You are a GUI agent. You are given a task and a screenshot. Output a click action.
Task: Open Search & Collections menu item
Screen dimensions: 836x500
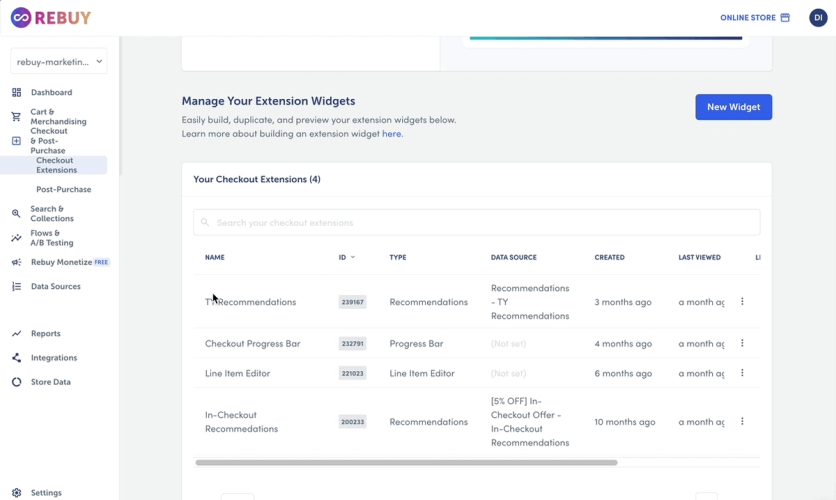point(52,214)
